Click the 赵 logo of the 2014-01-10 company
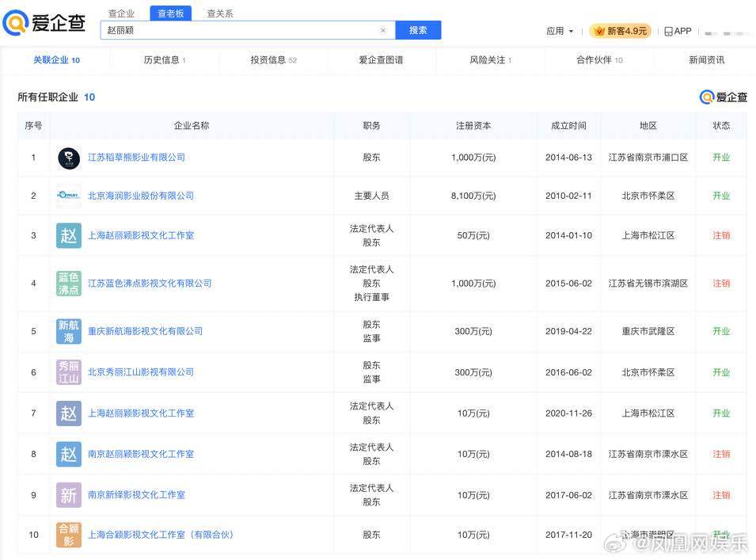 68,236
